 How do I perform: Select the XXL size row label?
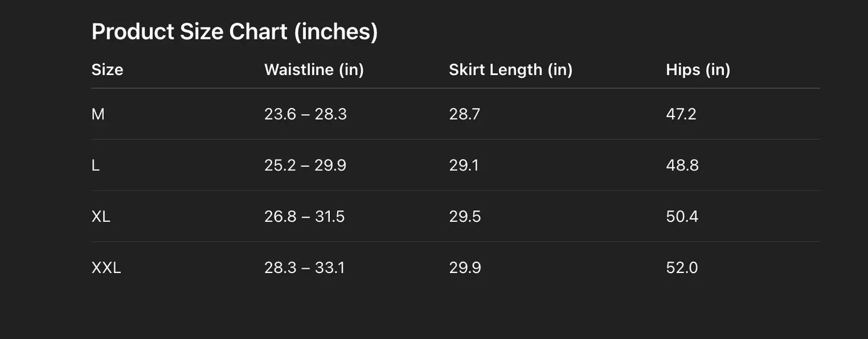point(106,268)
